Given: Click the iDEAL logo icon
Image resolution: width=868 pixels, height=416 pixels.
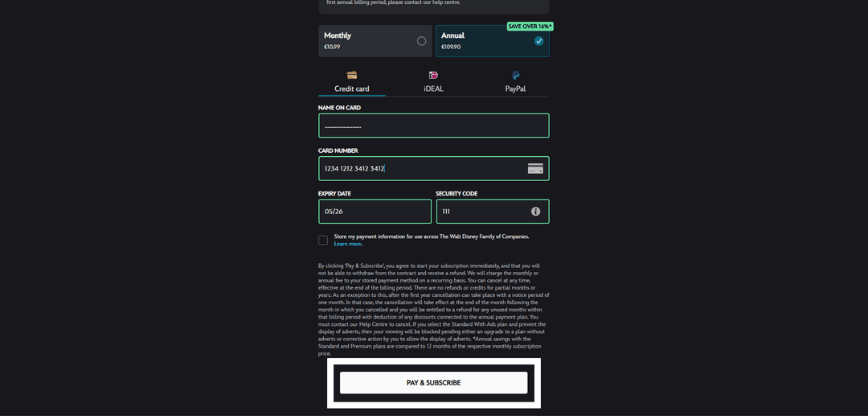Looking at the screenshot, I should coord(433,76).
